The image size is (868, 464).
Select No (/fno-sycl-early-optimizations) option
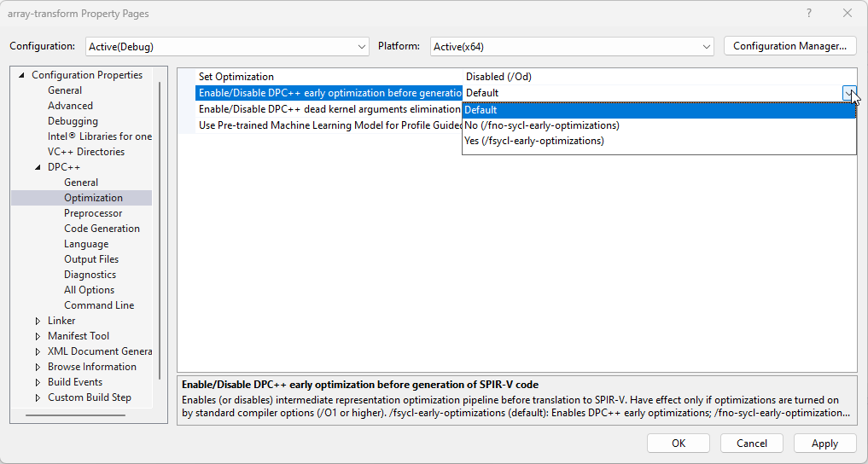point(542,125)
